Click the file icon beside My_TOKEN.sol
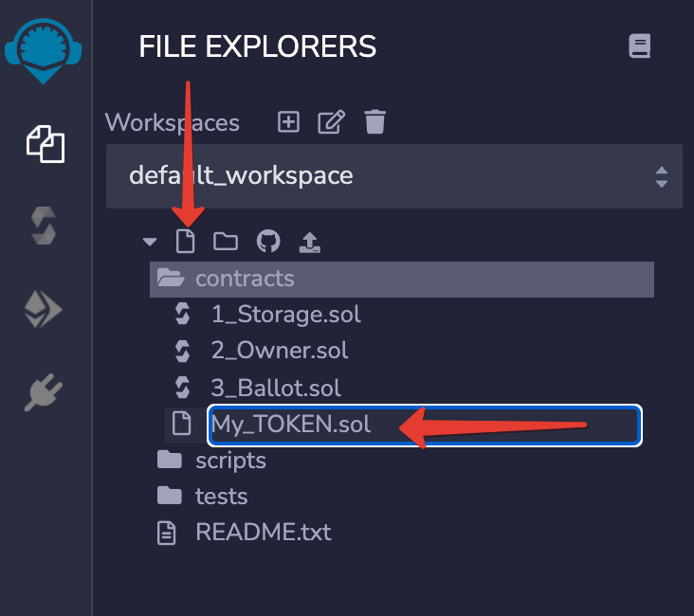The width and height of the screenshot is (694, 616). coord(181,423)
